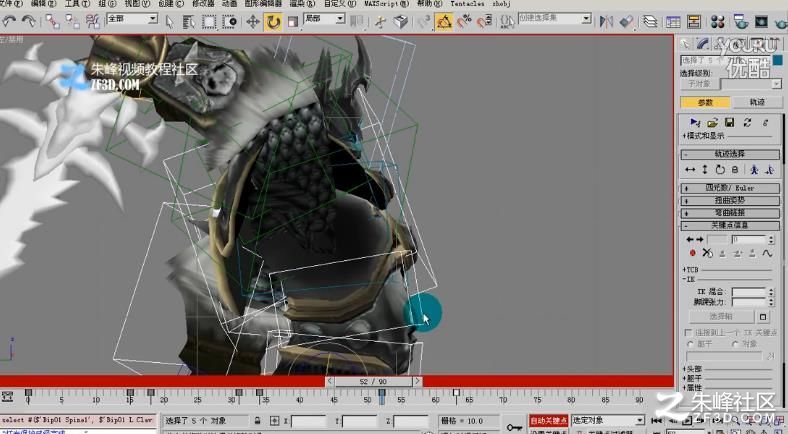Click the Biped Body Vertical track icon

[x=705, y=170]
